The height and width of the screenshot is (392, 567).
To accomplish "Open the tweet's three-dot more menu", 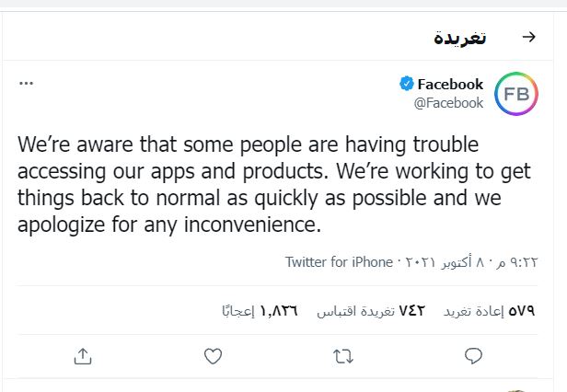I will coord(26,83).
